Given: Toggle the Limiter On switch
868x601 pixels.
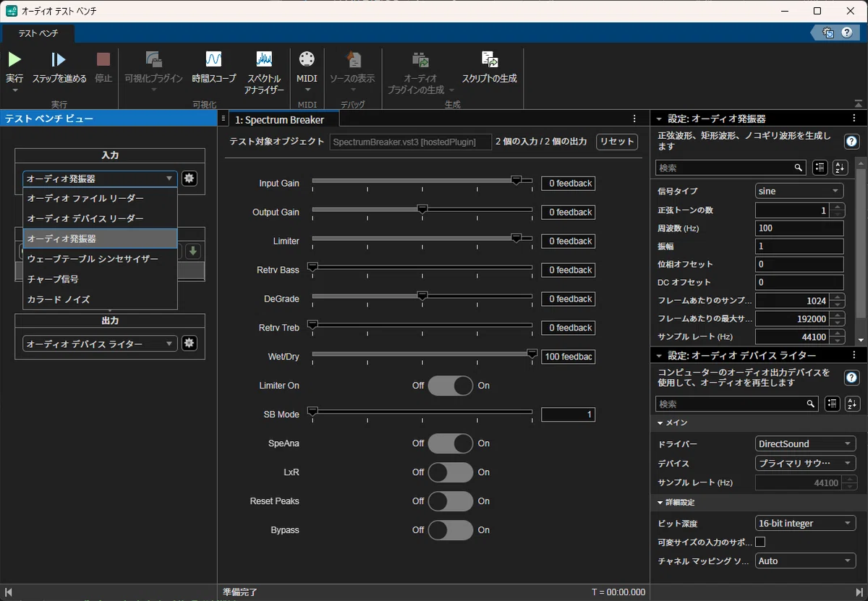Looking at the screenshot, I should 451,385.
